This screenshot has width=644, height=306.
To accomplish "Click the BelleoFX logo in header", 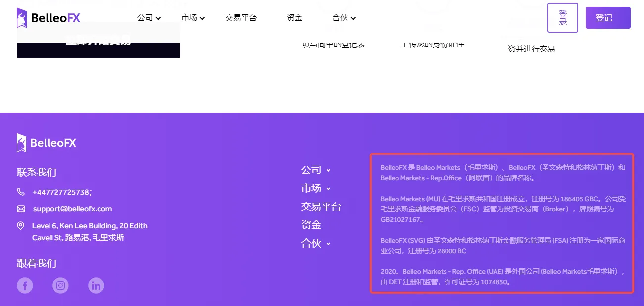I will click(48, 18).
